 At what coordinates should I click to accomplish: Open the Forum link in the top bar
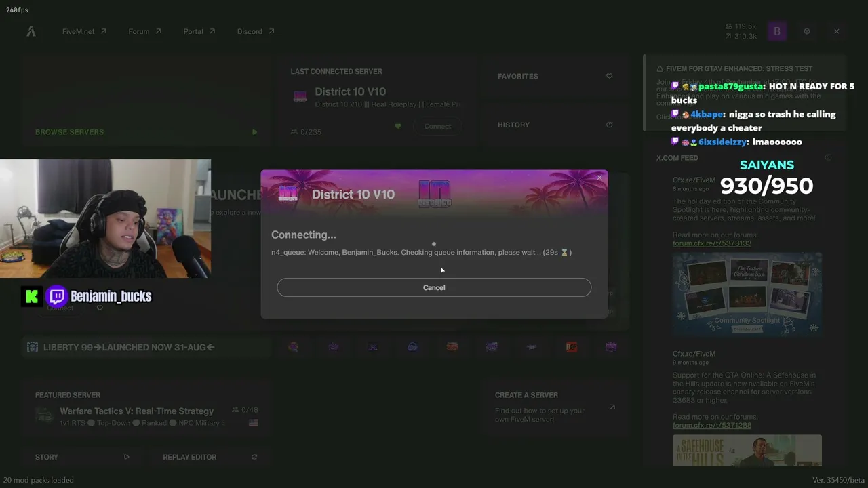click(144, 31)
